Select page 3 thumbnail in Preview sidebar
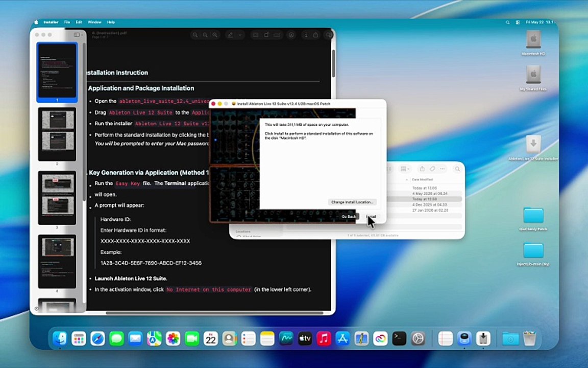Image resolution: width=588 pixels, height=368 pixels. click(x=57, y=198)
